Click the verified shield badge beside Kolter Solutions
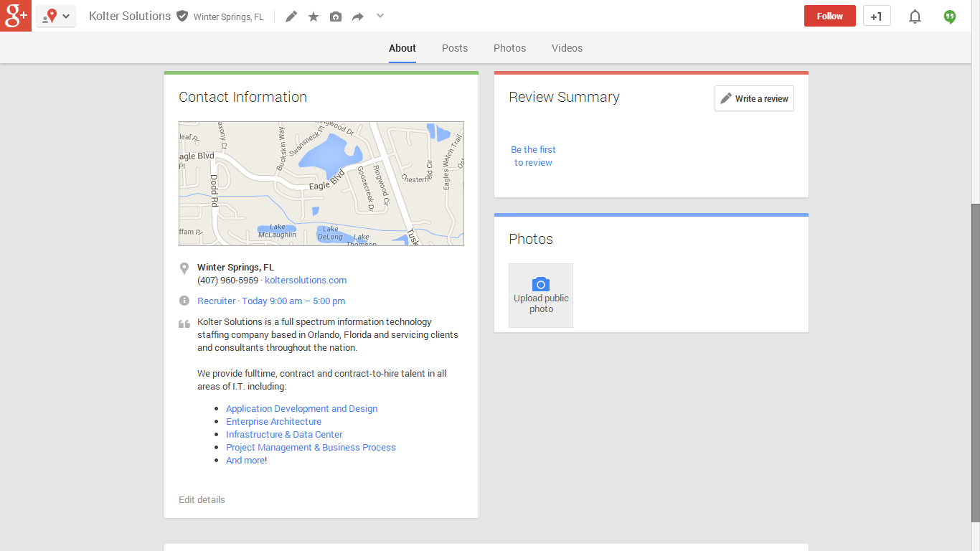The image size is (980, 551). click(x=182, y=16)
